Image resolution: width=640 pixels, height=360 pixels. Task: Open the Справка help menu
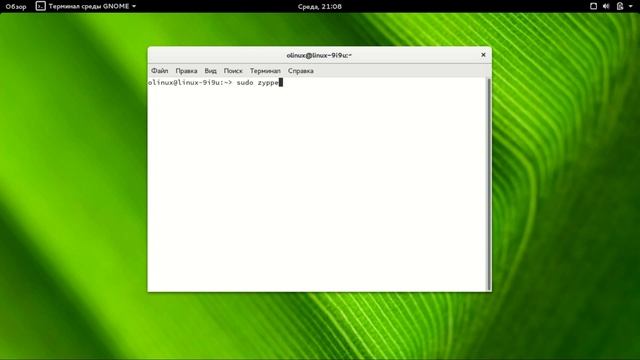[300, 71]
